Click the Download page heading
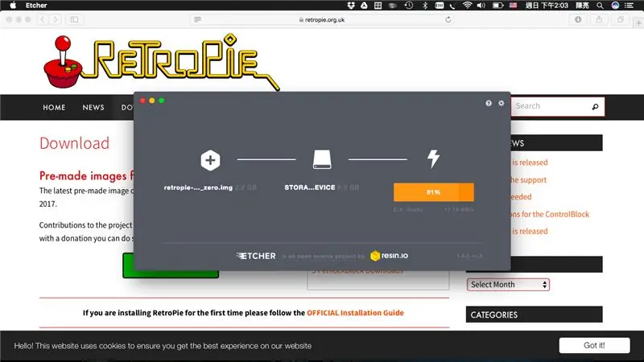 coord(74,143)
